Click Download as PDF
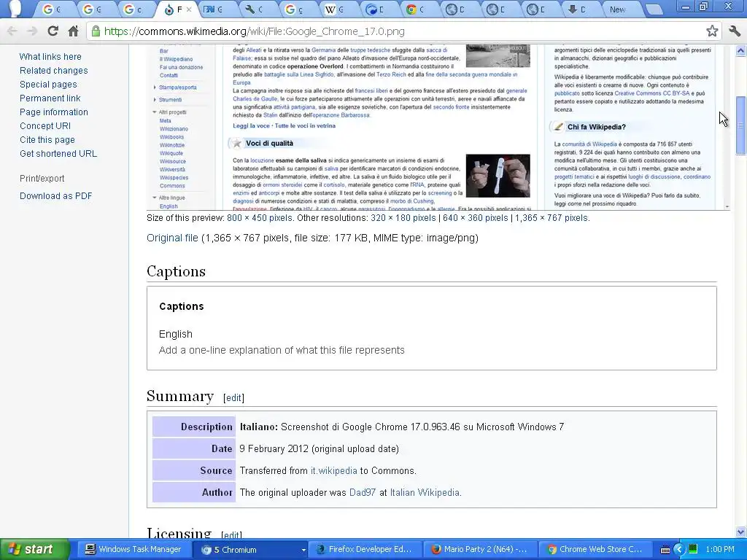This screenshot has width=747, height=560. (55, 195)
